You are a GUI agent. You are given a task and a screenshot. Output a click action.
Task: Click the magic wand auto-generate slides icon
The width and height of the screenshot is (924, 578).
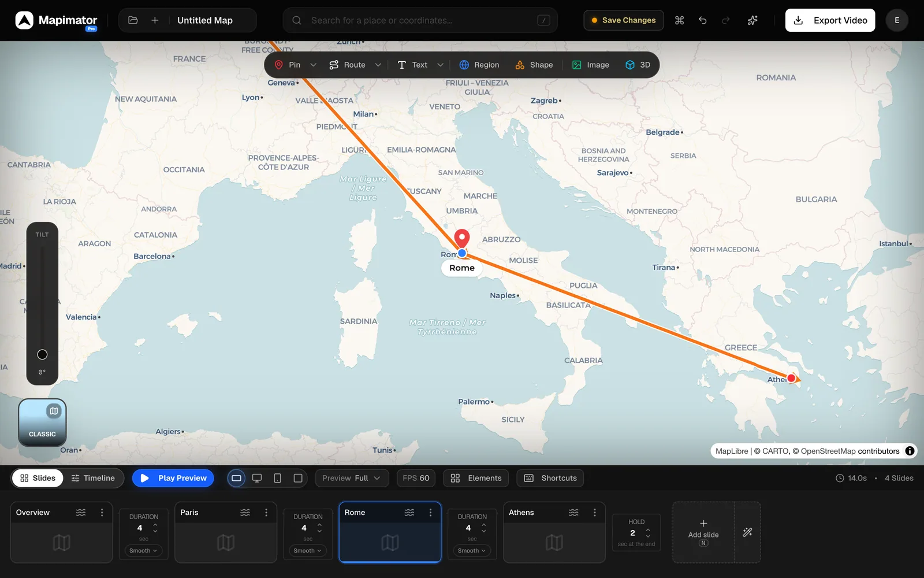click(747, 532)
